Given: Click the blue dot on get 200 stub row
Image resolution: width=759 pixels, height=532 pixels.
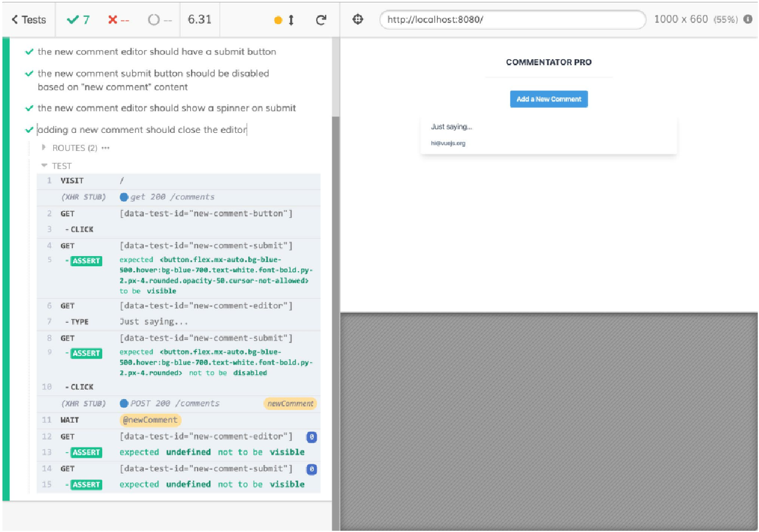Looking at the screenshot, I should tap(124, 197).
